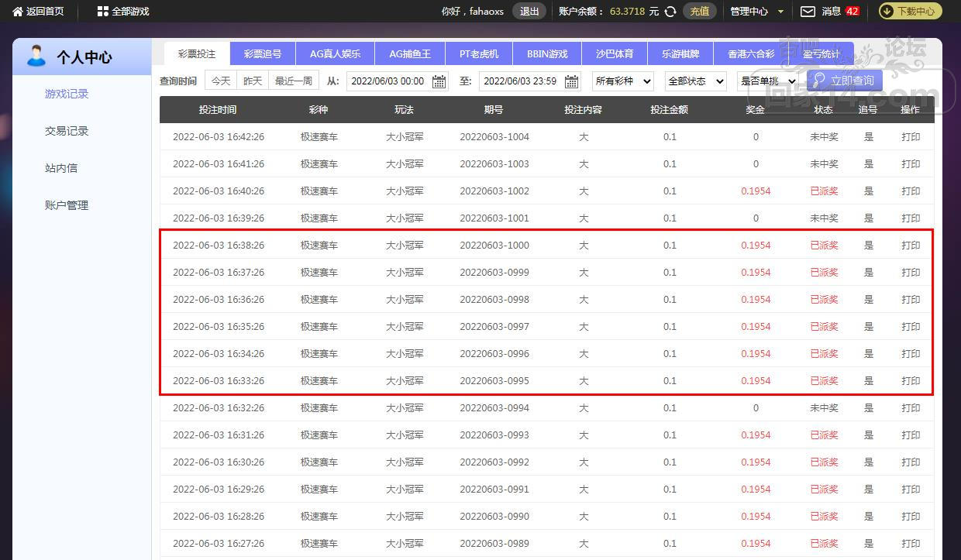Open end date calendar picker icon
961x560 pixels.
click(x=572, y=81)
